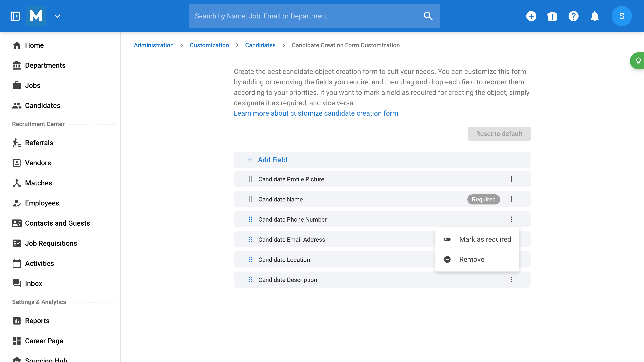The image size is (644, 362).
Task: Navigate to Customization breadcrumb
Action: pos(209,45)
